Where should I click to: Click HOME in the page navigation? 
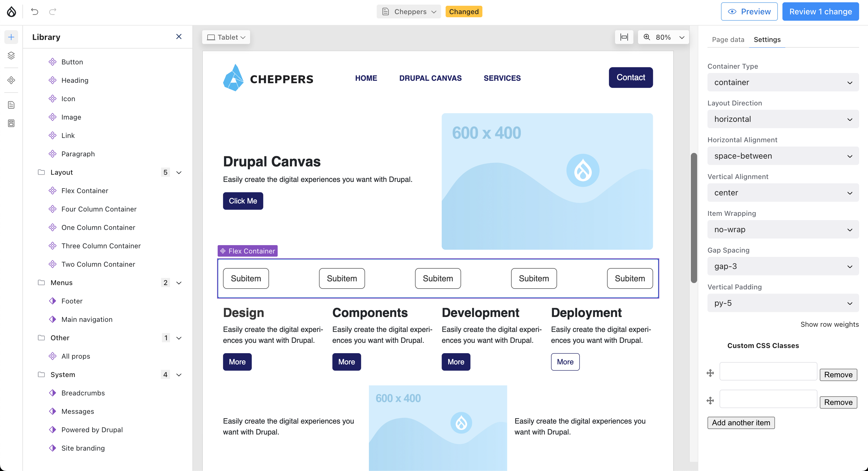point(366,78)
